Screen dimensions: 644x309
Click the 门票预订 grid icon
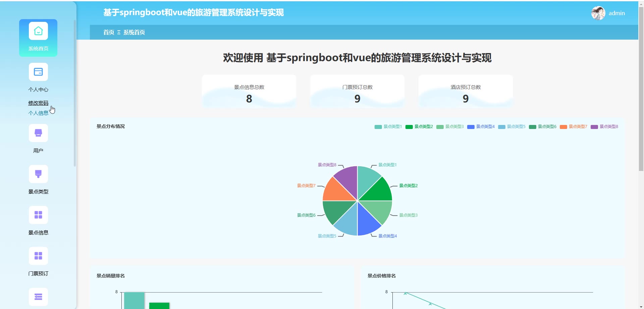point(38,256)
